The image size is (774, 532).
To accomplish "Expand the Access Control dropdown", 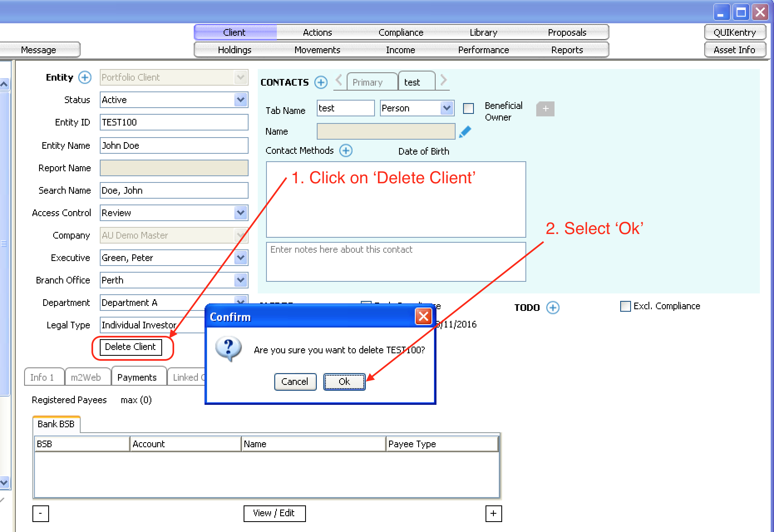I will 241,213.
